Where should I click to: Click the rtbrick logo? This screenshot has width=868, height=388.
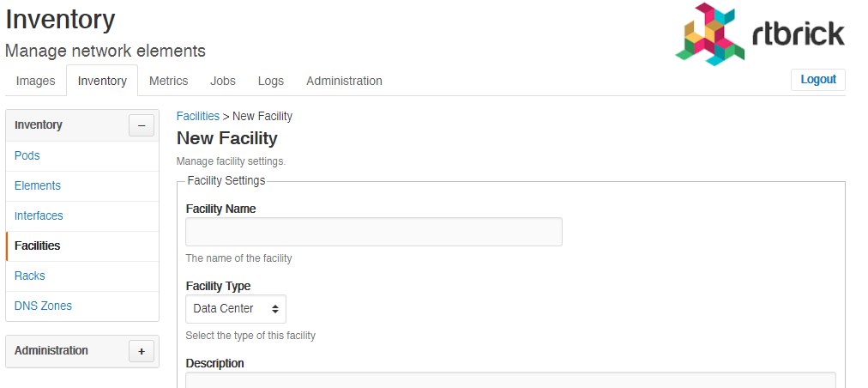(x=760, y=34)
